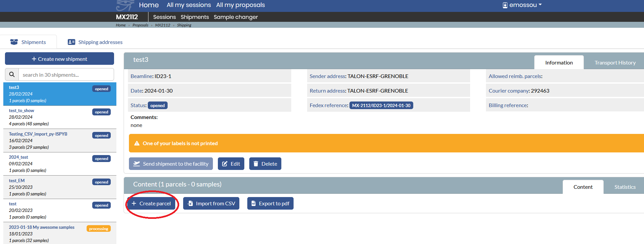This screenshot has width=644, height=244.
Task: Click Send shipment to the facility
Action: [x=171, y=164]
